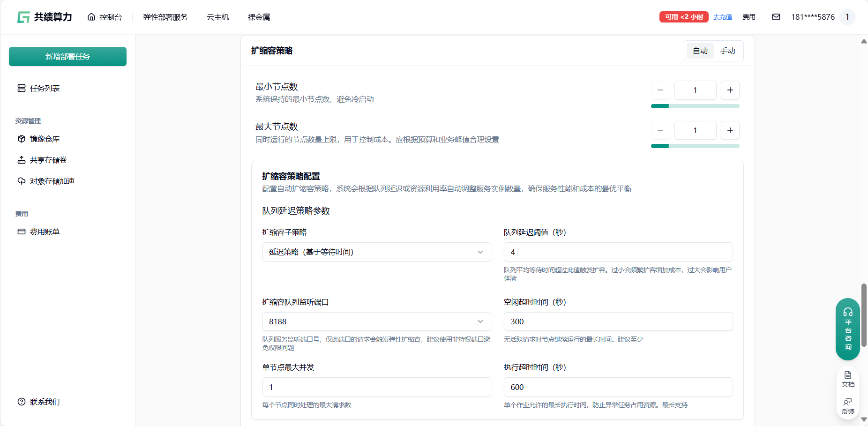Image resolution: width=868 pixels, height=426 pixels.
Task: Decrease 最大节点数 with the minus button
Action: coord(660,130)
